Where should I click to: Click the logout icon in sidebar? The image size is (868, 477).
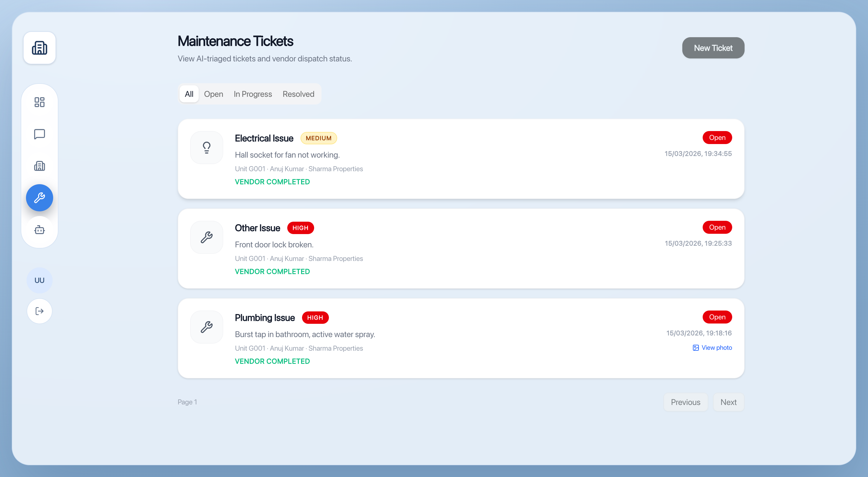point(40,311)
